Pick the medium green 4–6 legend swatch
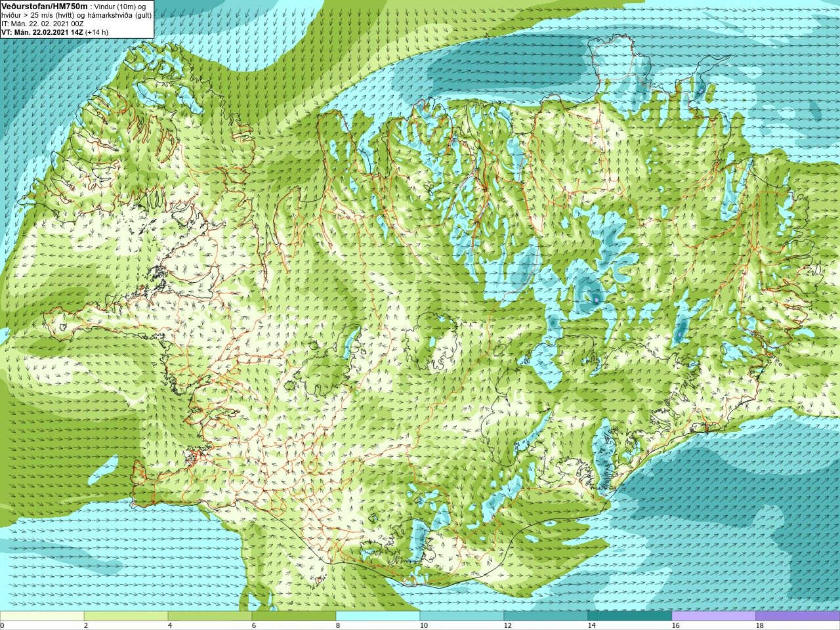 coord(210,616)
